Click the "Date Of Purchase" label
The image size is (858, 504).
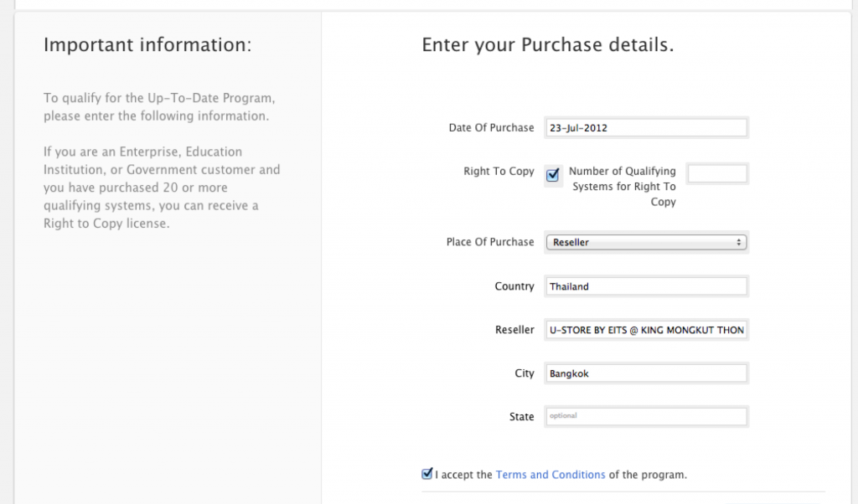pyautogui.click(x=491, y=128)
